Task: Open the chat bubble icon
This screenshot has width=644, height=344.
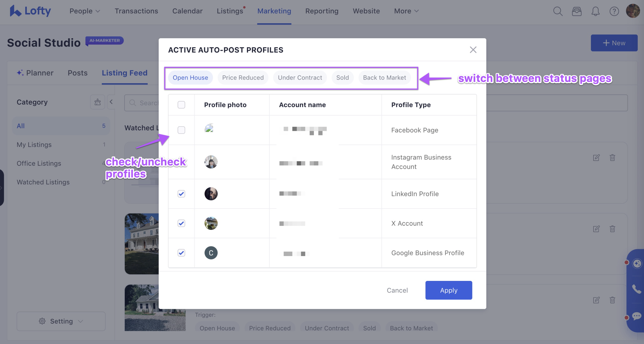Action: tap(636, 316)
